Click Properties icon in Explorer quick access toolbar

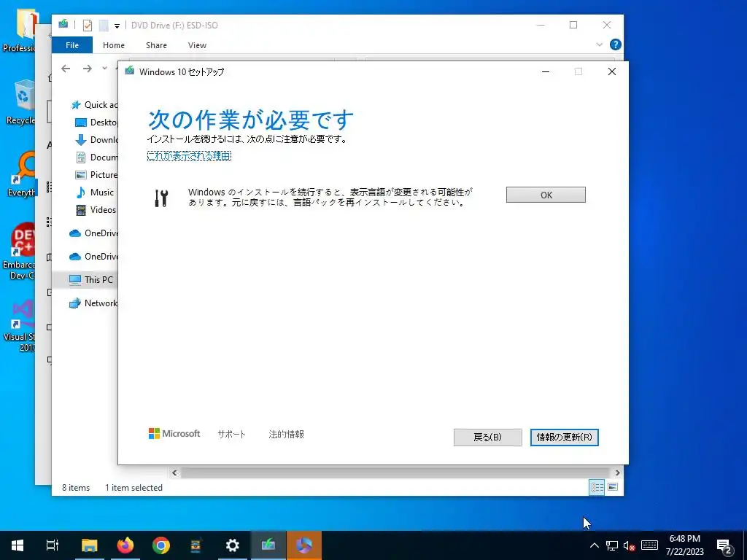(x=88, y=26)
